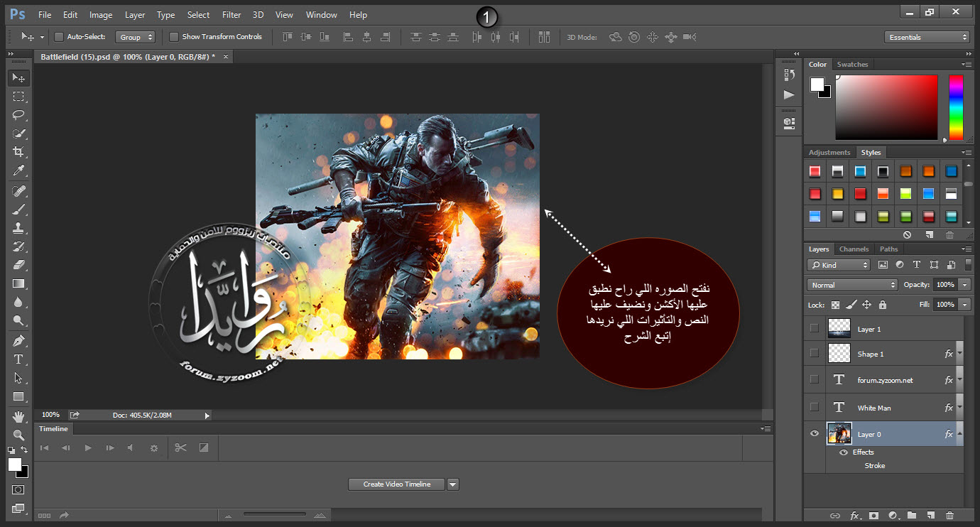
Task: Create a new layer icon
Action: coord(931,516)
